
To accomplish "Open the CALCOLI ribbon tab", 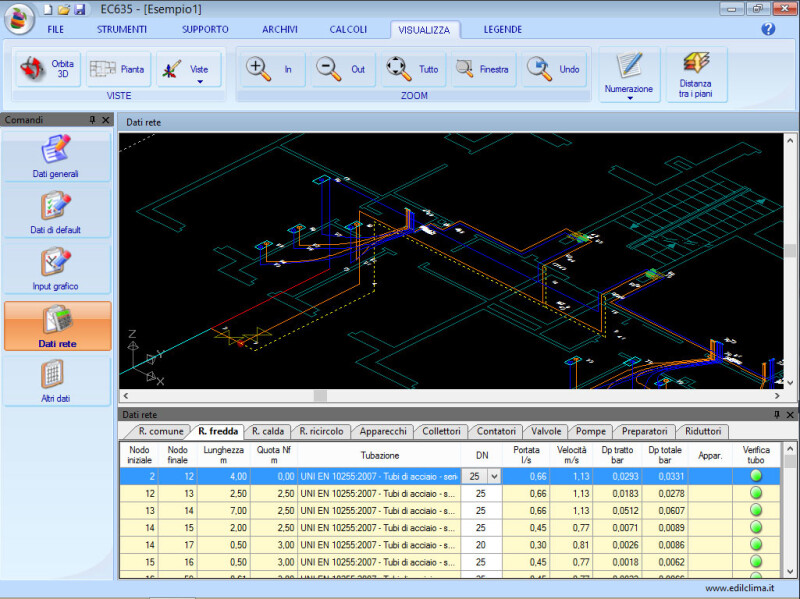I will [x=348, y=30].
